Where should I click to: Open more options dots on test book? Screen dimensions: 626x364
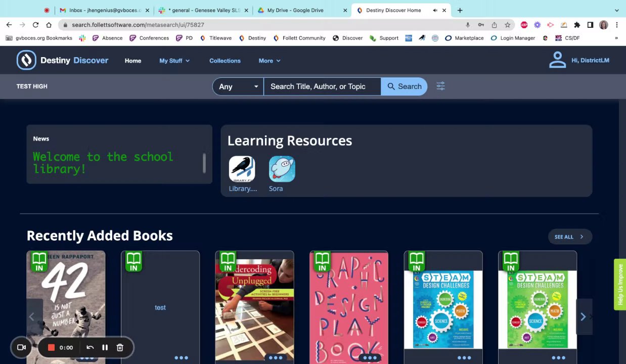(181, 358)
